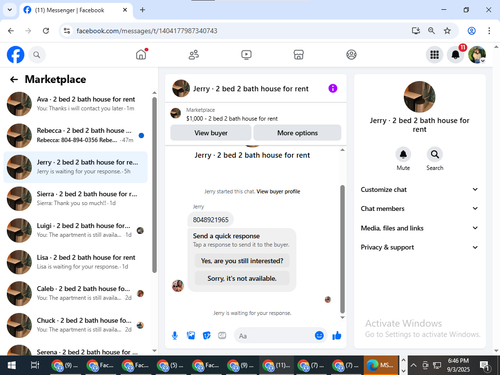The width and height of the screenshot is (500, 375).
Task: Click the voice clip microphone icon
Action: point(175,336)
